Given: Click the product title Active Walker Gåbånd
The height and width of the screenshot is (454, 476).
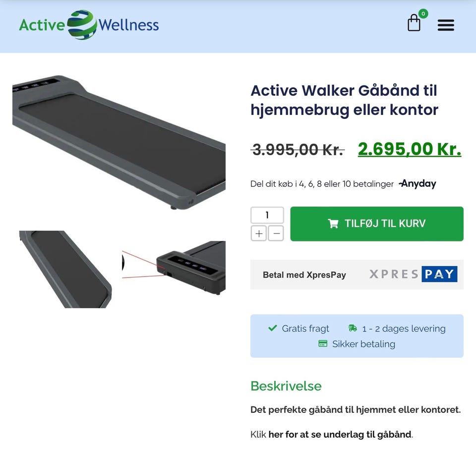Looking at the screenshot, I should click(x=344, y=100).
